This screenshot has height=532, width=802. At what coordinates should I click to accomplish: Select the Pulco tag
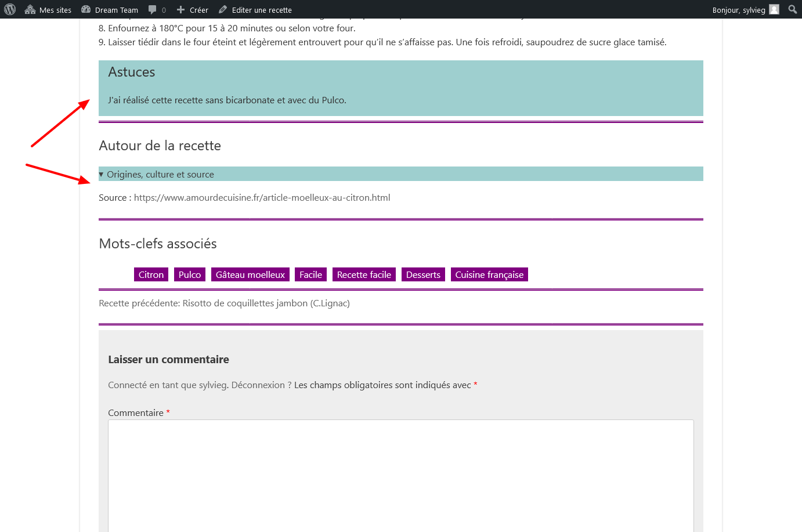click(190, 275)
